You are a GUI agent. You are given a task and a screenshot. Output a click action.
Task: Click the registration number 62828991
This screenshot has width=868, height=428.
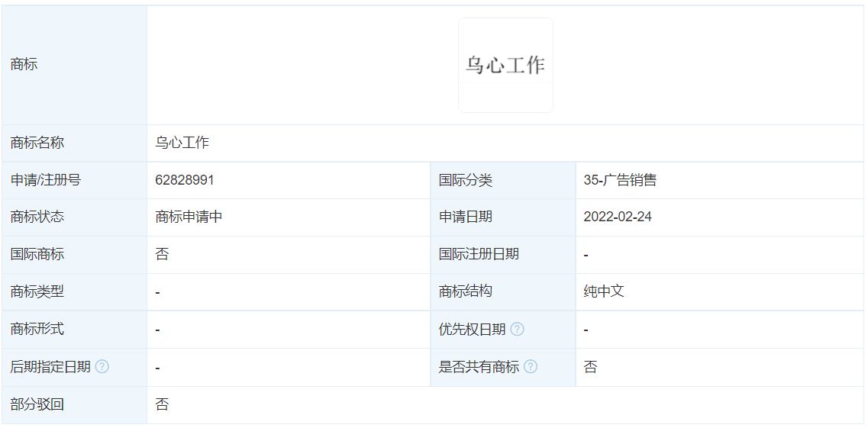pyautogui.click(x=184, y=180)
